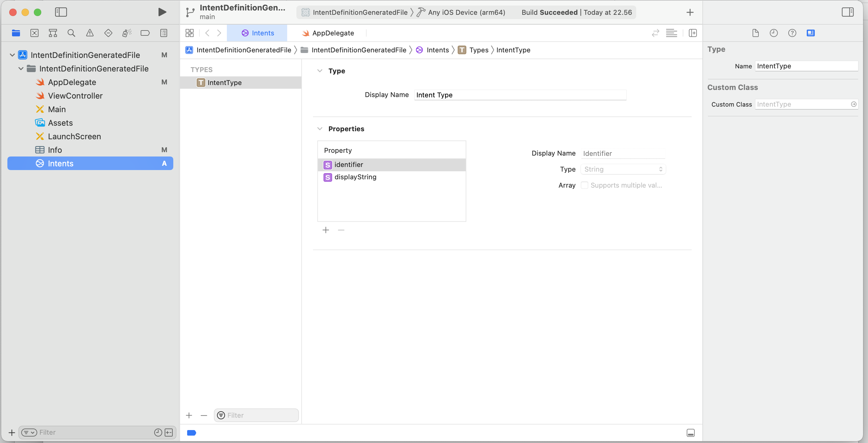Open ViewController file in navigator
Screen dimensions: 868x443
(75, 96)
